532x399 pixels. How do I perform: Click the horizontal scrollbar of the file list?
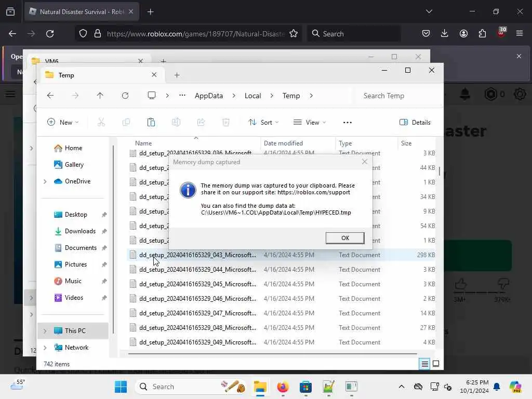pos(272,353)
